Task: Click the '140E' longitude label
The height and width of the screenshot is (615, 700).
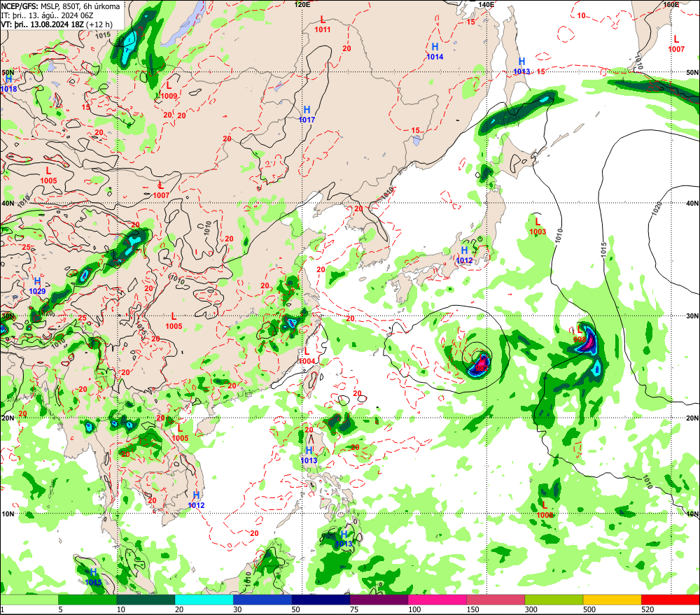Action: [486, 4]
